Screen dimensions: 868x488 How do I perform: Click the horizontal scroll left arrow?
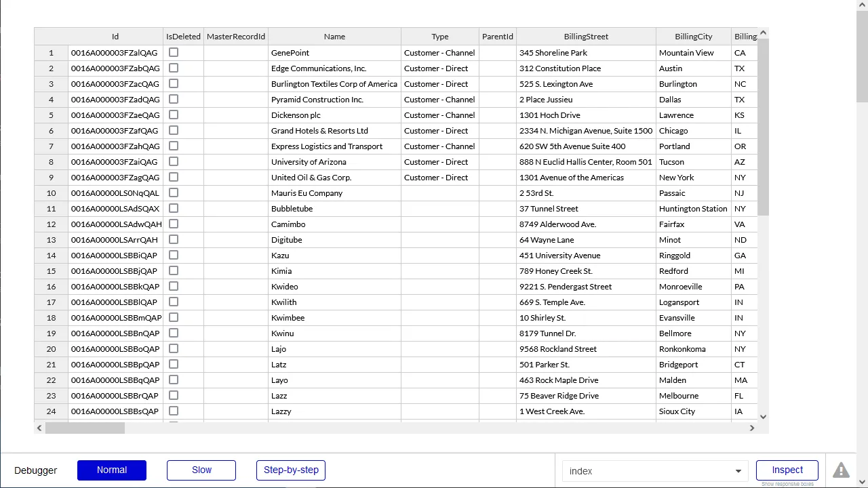[x=39, y=428]
